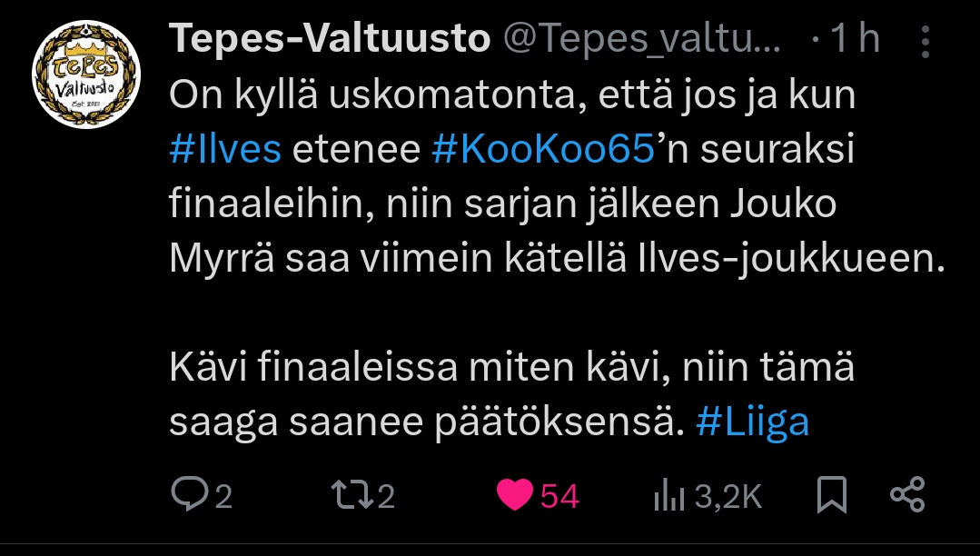The height and width of the screenshot is (556, 980).
Task: Bookmark this Tepes-Valtuusto tweet
Action: click(831, 495)
